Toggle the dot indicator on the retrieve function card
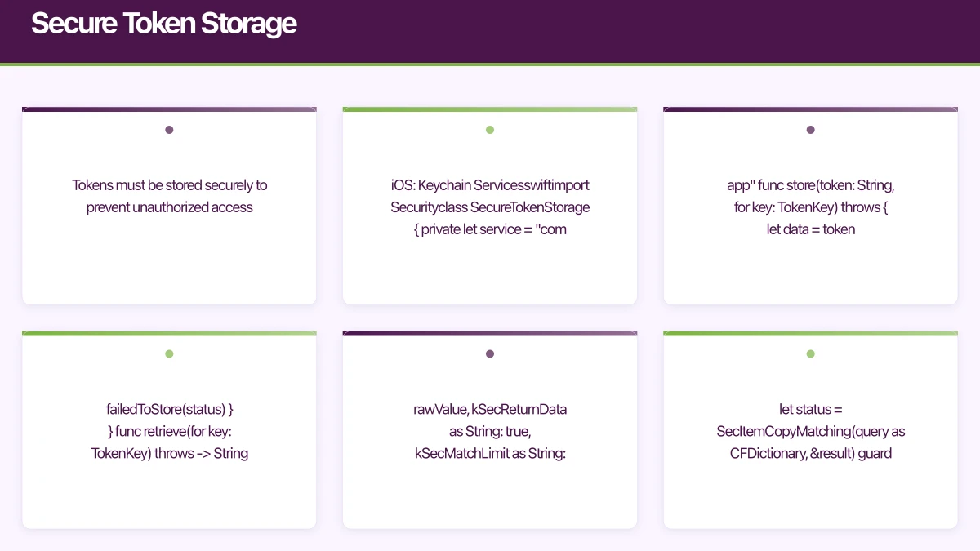The width and height of the screenshot is (980, 551). coord(169,353)
